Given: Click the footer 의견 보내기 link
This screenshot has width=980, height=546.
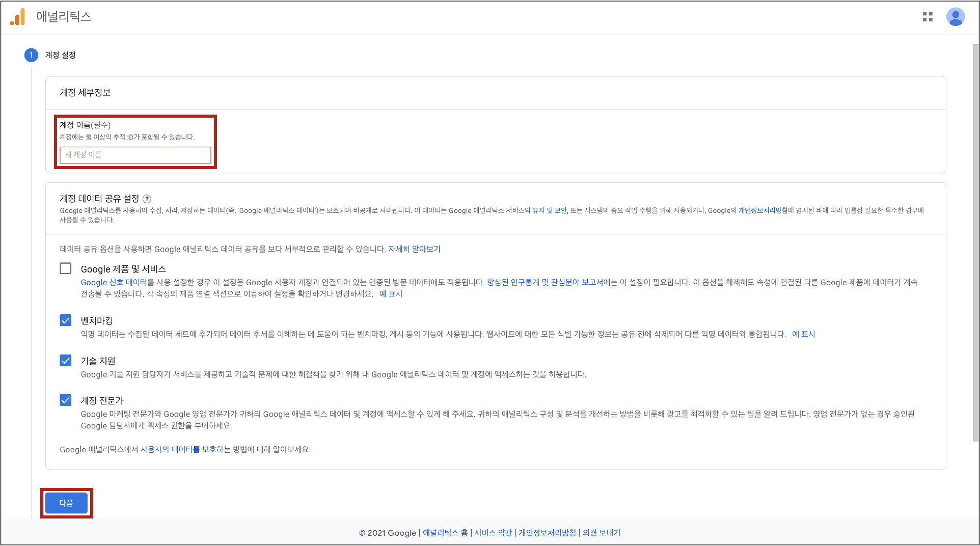Looking at the screenshot, I should pyautogui.click(x=602, y=533).
